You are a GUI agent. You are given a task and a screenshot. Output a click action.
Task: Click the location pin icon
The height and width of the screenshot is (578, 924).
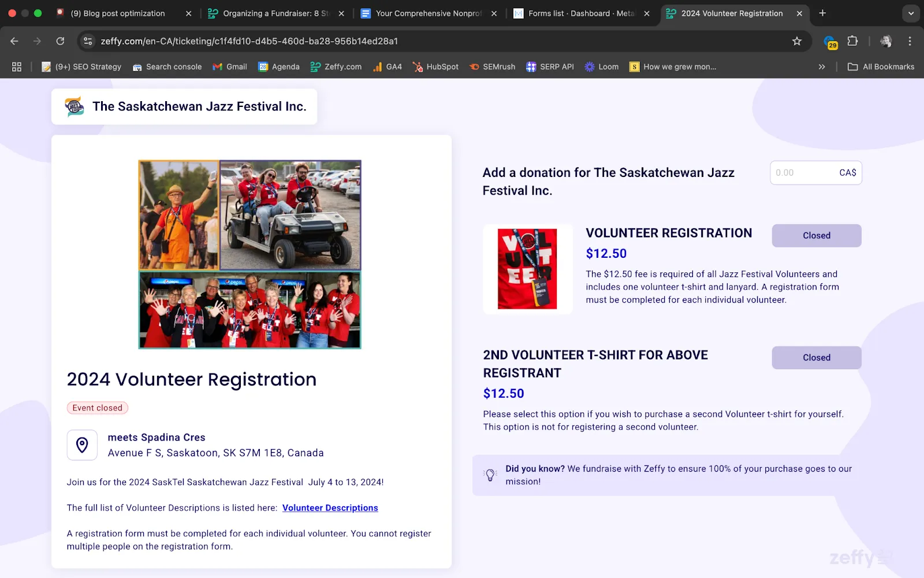[82, 445]
